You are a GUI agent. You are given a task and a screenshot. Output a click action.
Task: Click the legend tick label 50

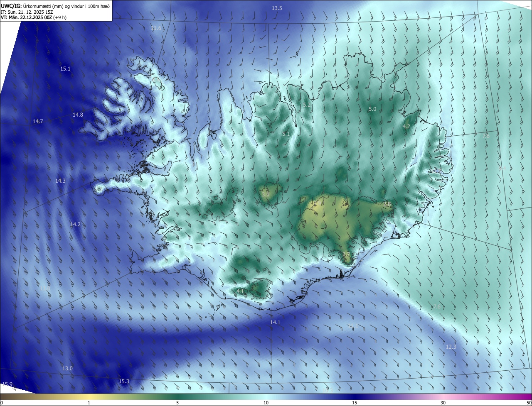529,403
